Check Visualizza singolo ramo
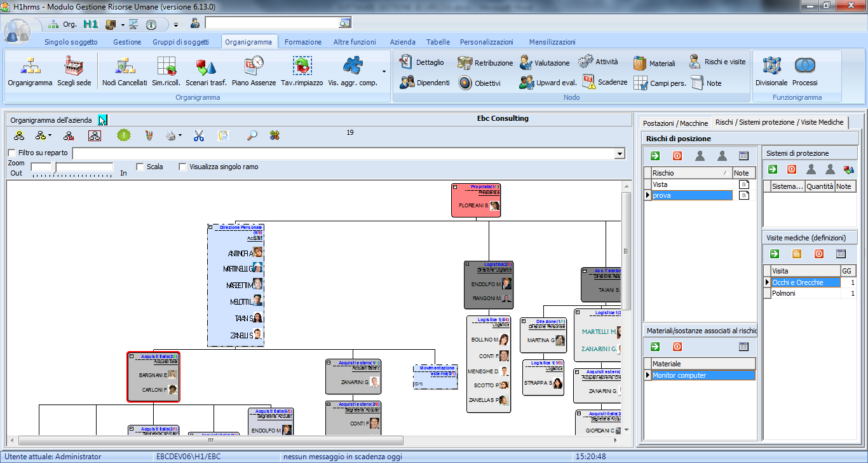Viewport: 868px width, 463px height. click(182, 167)
